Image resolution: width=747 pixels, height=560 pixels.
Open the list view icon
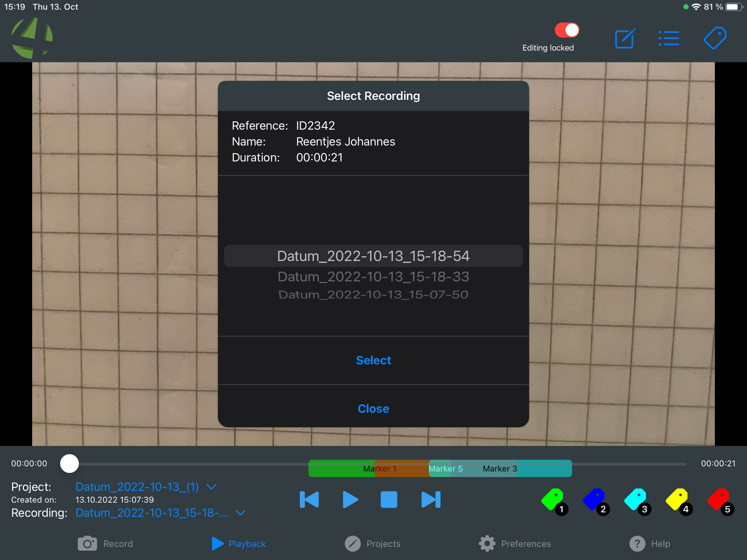click(669, 38)
